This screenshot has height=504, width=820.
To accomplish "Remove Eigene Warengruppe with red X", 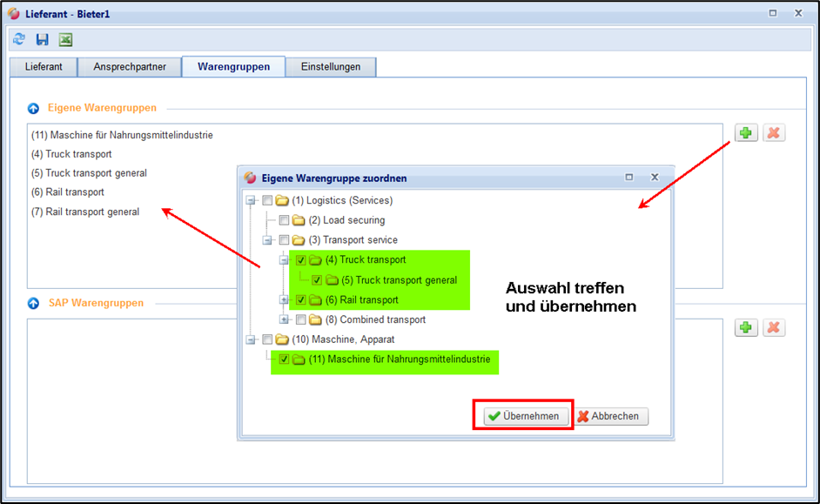I will point(774,133).
